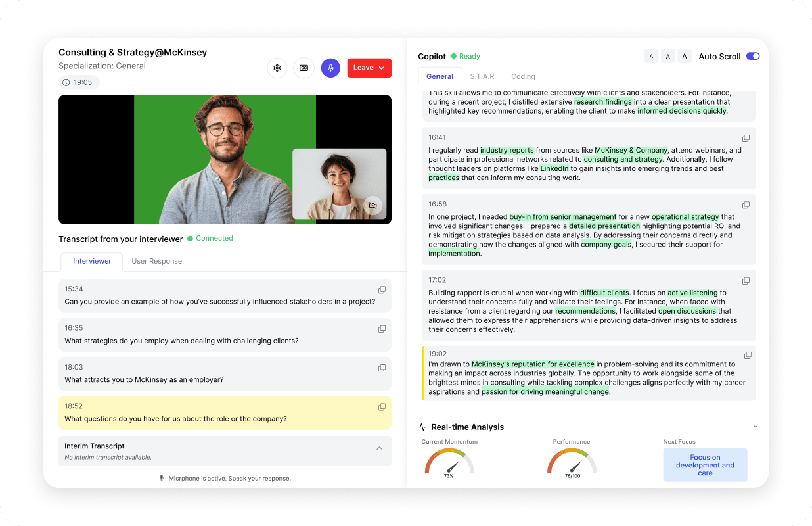Choose the largest font size A
This screenshot has height=526, width=812.
tap(685, 57)
